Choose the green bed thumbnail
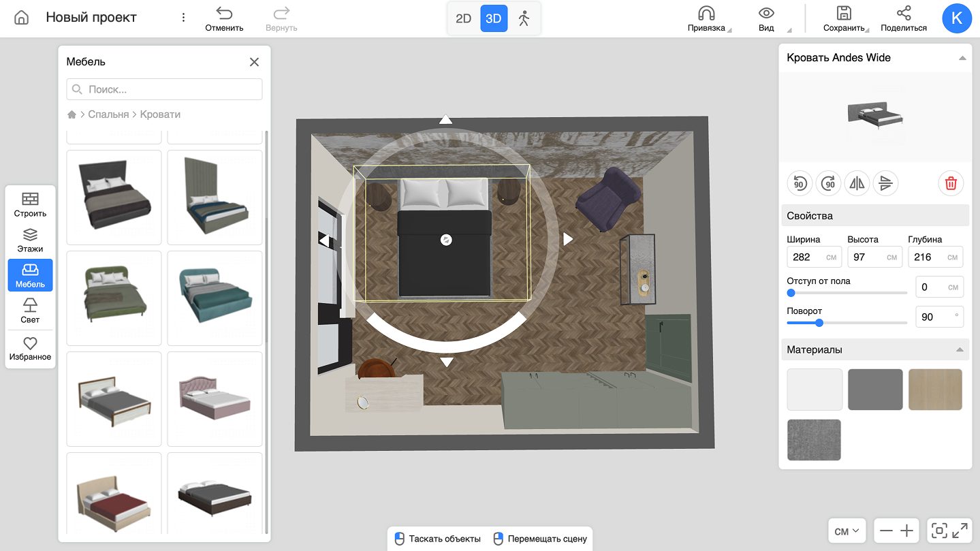The image size is (980, 551). click(114, 298)
